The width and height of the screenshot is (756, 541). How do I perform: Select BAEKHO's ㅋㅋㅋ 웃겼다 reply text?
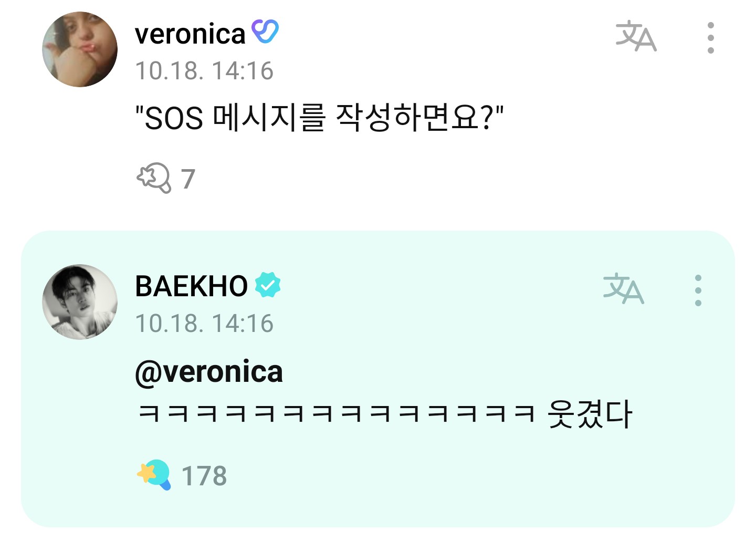coord(384,415)
